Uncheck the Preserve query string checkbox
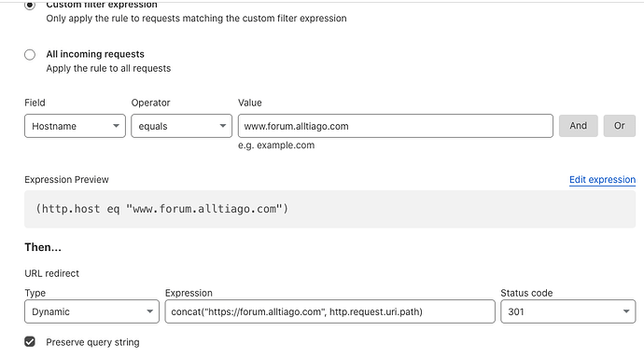 30,342
